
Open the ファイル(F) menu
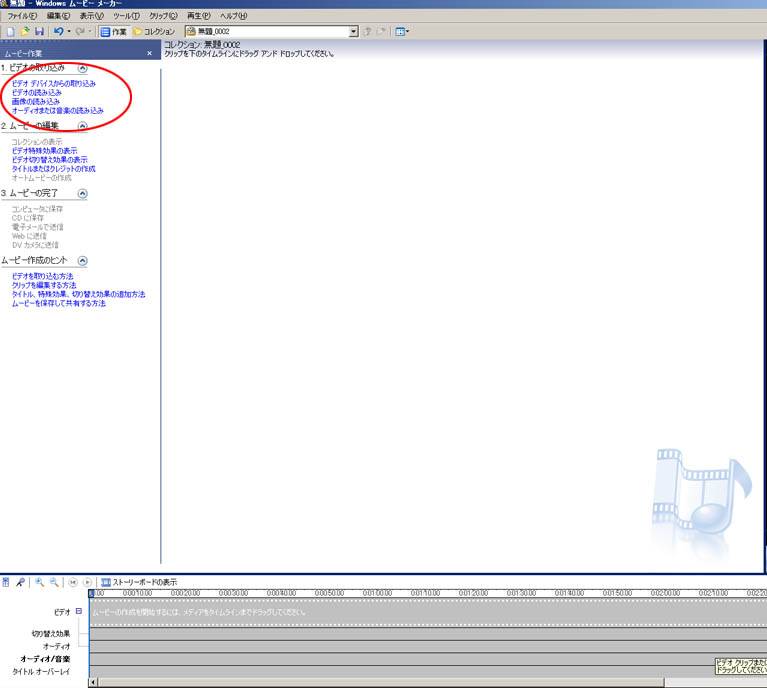[22, 16]
